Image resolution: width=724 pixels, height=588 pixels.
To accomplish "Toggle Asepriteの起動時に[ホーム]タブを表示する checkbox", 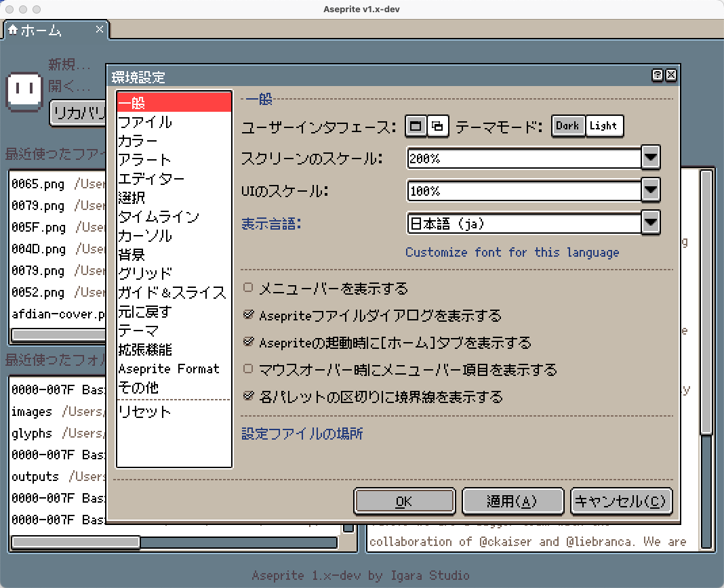I will click(387, 343).
